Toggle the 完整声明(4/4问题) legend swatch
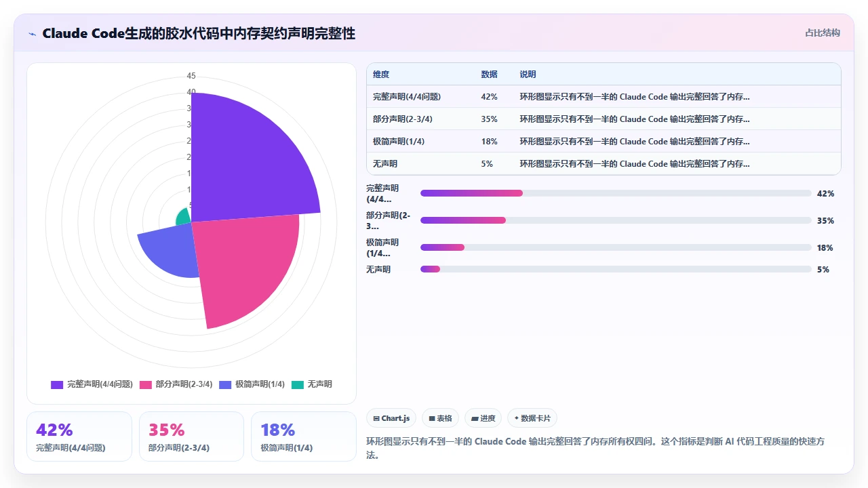Image resolution: width=868 pixels, height=488 pixels. (57, 384)
